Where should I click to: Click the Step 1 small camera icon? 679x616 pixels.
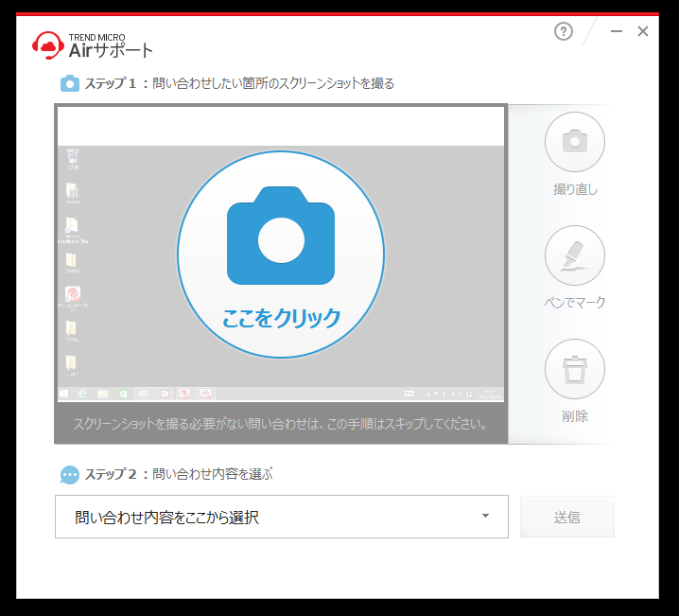click(70, 83)
